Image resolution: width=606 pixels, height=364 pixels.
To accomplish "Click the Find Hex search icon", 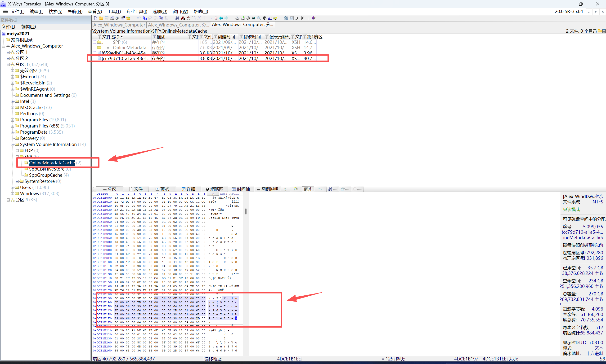I will point(188,18).
